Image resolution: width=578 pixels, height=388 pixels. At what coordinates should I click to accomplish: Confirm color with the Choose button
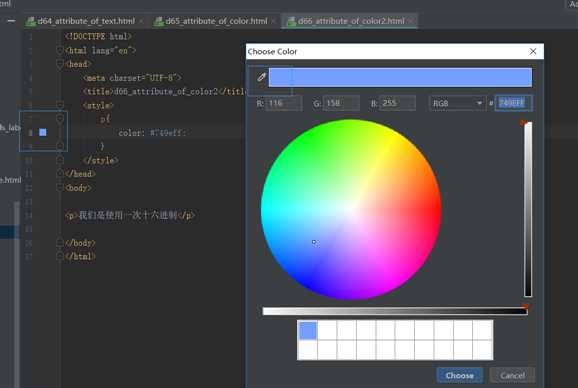click(x=460, y=375)
